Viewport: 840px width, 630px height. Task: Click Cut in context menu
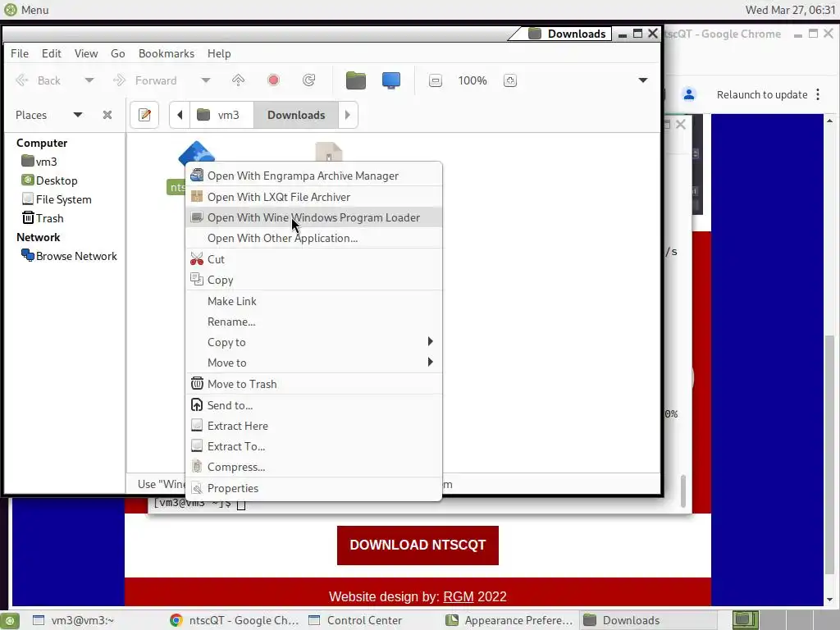point(313,259)
